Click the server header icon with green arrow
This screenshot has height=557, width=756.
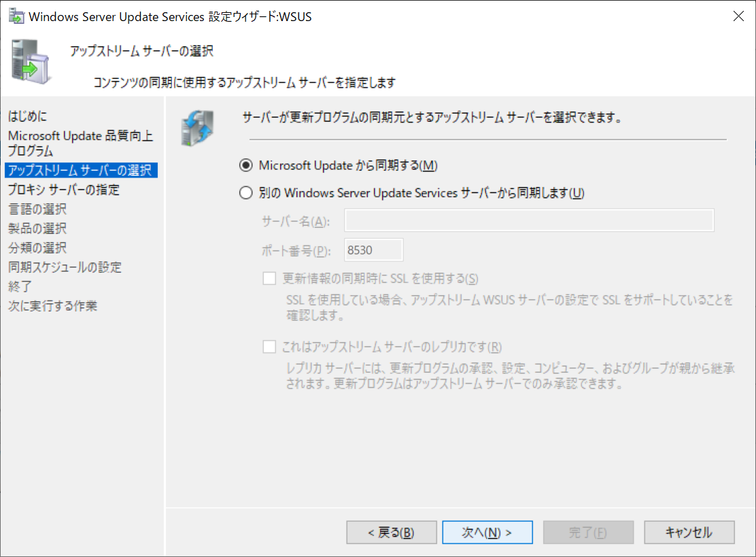tap(31, 62)
